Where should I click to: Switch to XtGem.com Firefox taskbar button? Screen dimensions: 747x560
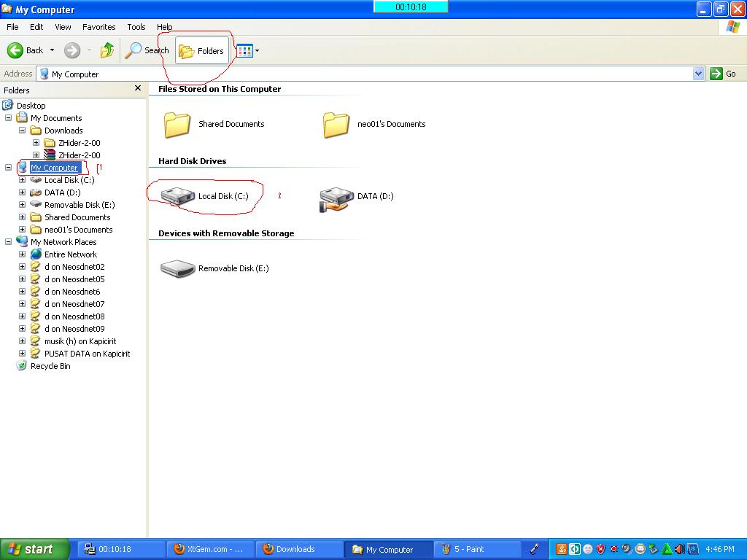[210, 549]
